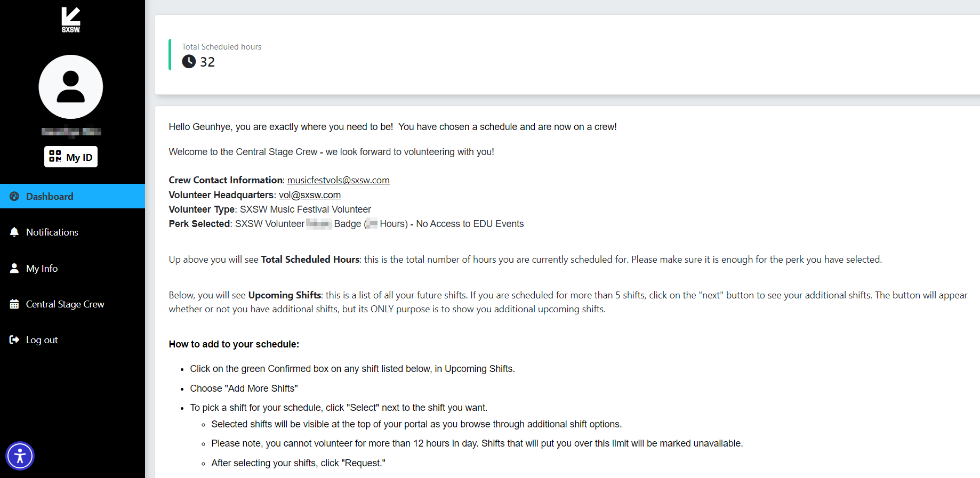This screenshot has width=980, height=478.
Task: Click the bold 'Upcoming Shifts' phrase
Action: (x=285, y=295)
